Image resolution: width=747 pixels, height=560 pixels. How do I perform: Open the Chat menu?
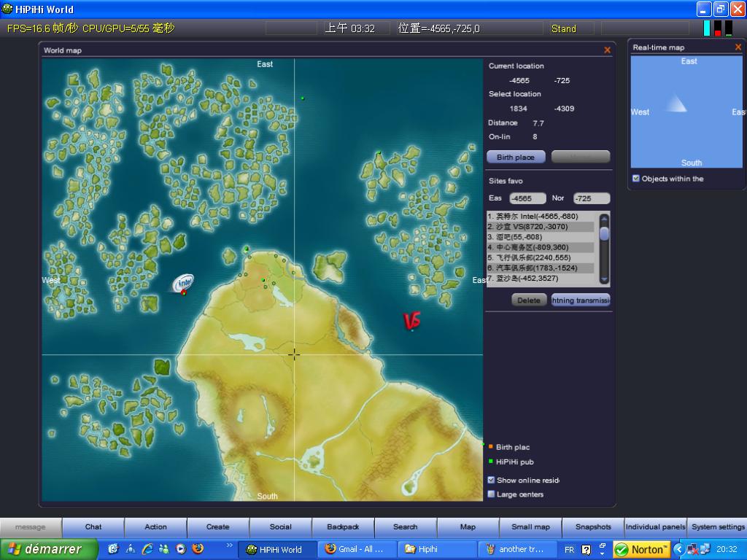tap(93, 526)
